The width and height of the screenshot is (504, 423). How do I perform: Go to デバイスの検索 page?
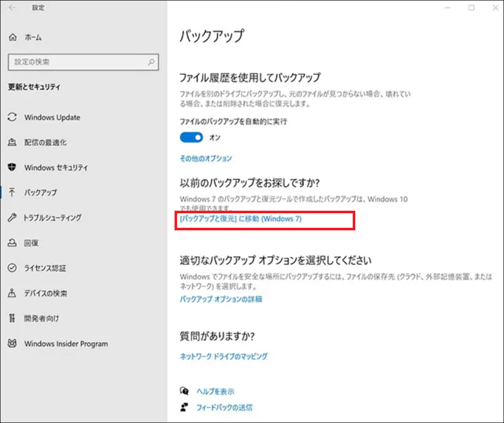[46, 293]
